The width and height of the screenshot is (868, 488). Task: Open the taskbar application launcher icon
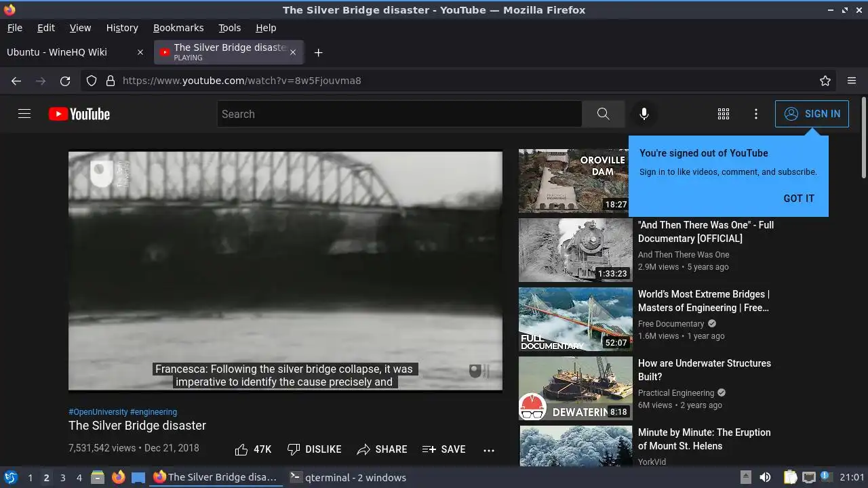coord(10,477)
